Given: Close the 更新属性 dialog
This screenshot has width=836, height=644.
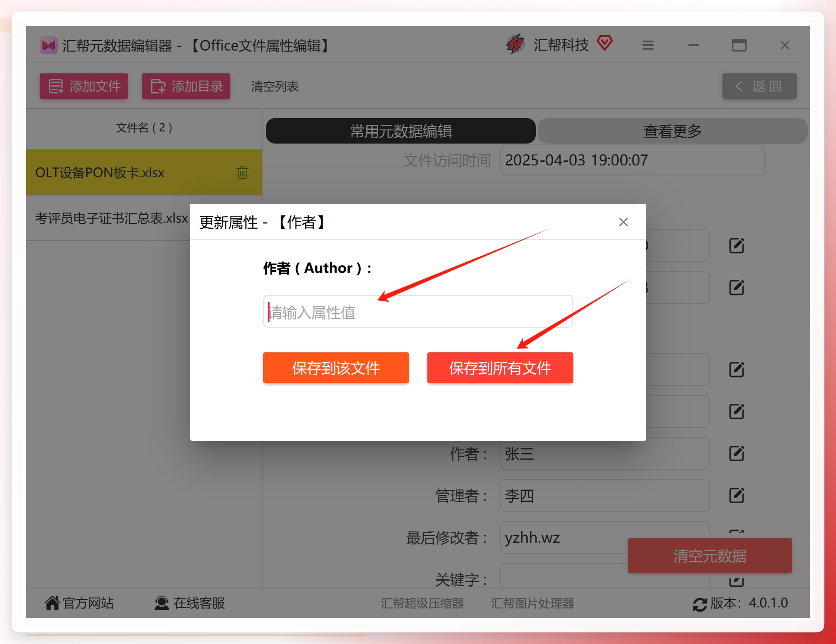Looking at the screenshot, I should pos(623,222).
